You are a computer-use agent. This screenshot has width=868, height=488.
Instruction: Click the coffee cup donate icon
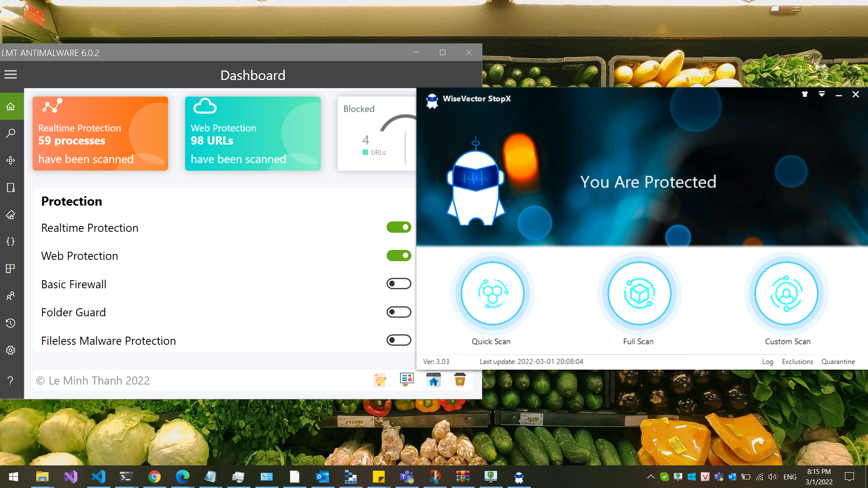[460, 380]
